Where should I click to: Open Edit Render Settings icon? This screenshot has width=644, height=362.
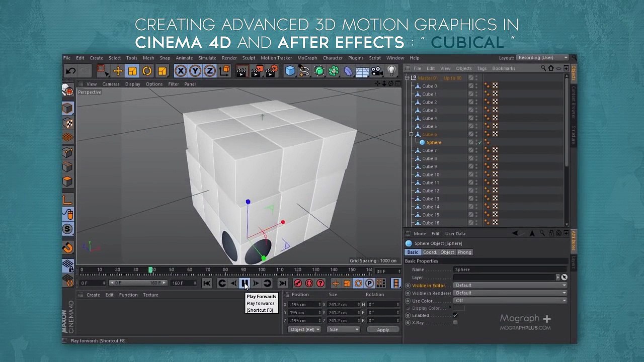pos(271,71)
